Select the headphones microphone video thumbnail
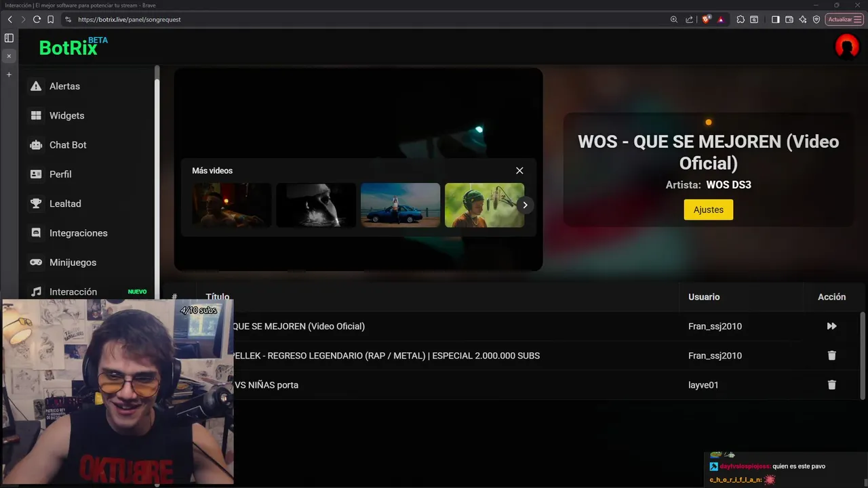 coord(484,205)
